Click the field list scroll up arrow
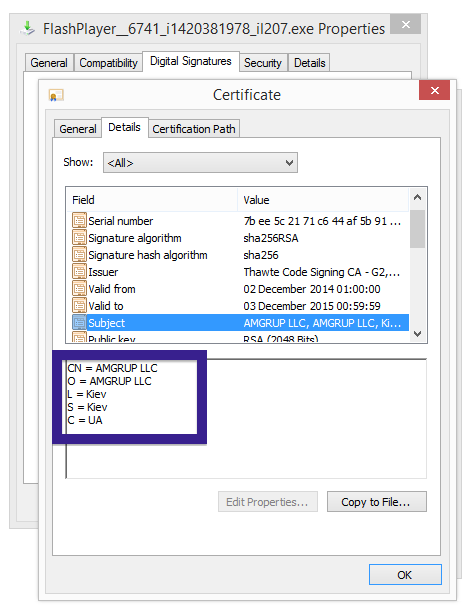This screenshot has height=614, width=472. (418, 198)
